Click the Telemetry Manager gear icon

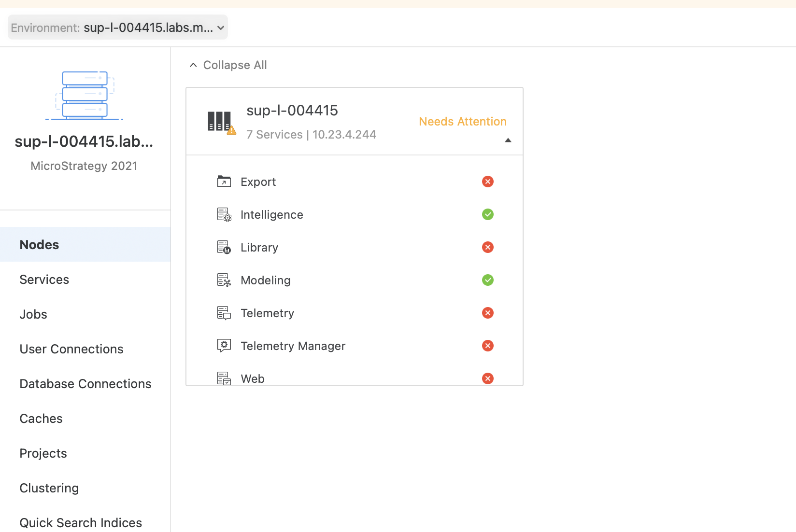click(x=224, y=346)
